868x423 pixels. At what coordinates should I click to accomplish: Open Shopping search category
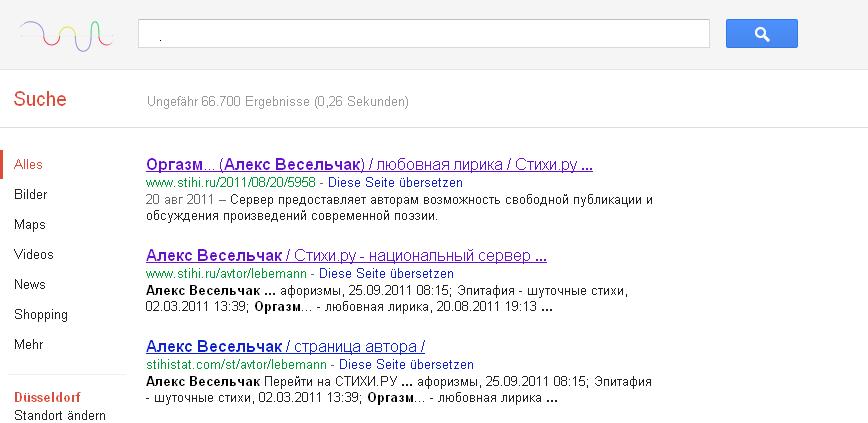click(x=41, y=314)
